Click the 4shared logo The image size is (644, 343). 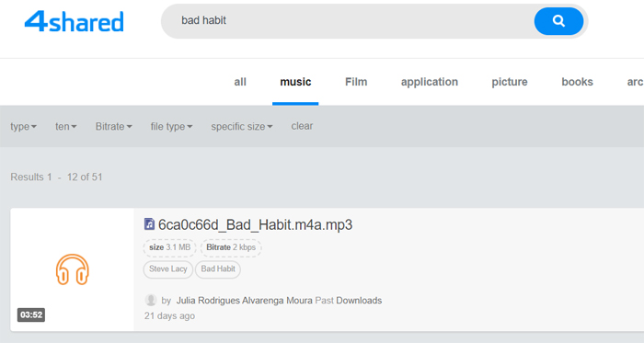click(74, 21)
